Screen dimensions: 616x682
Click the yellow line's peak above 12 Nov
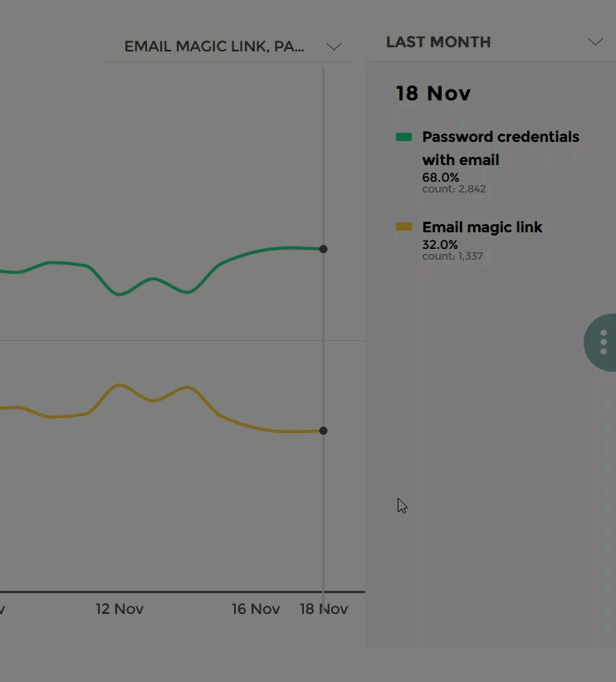(120, 385)
